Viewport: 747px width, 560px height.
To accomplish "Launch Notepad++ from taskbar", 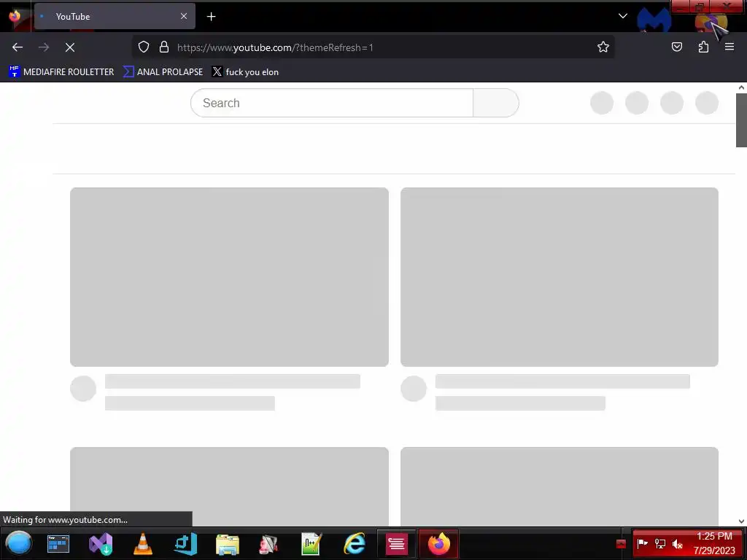I will [x=311, y=544].
